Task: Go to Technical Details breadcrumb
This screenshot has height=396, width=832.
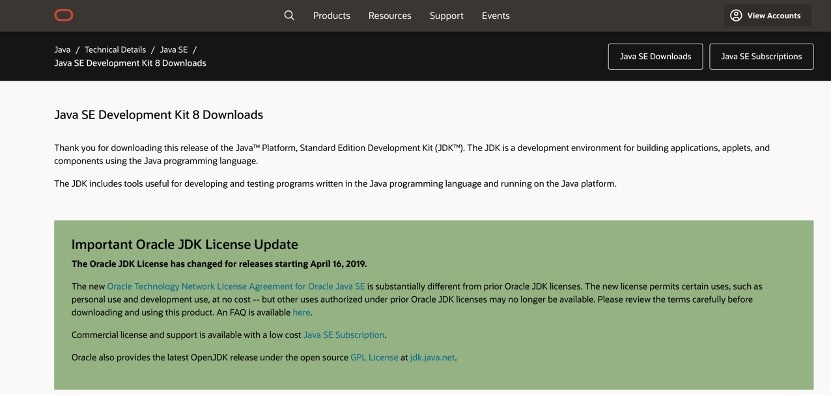Action: [x=115, y=50]
